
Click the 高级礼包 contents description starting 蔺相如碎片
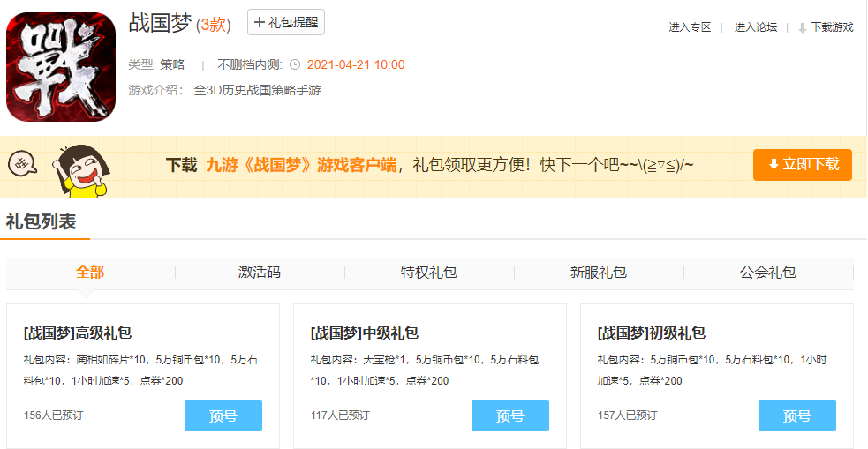click(140, 370)
